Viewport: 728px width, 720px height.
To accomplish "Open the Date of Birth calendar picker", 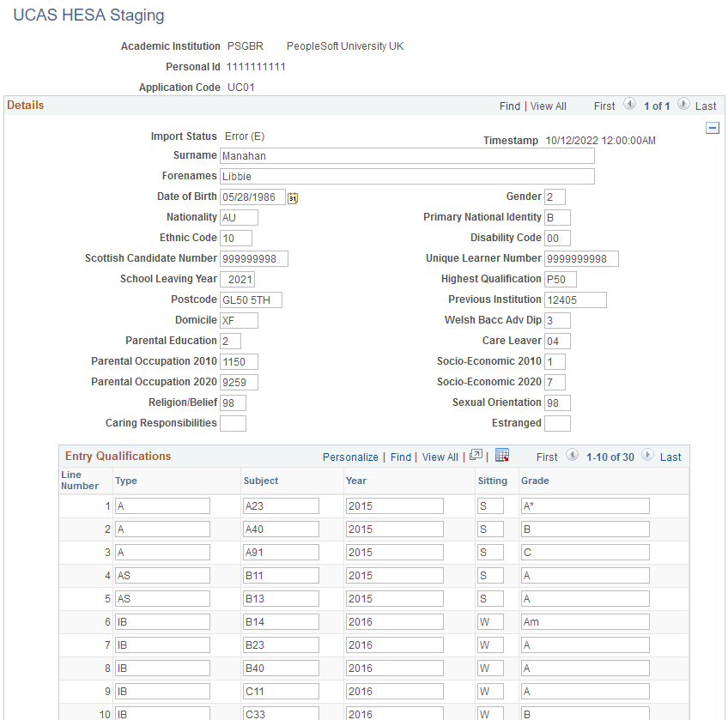I will click(x=294, y=197).
